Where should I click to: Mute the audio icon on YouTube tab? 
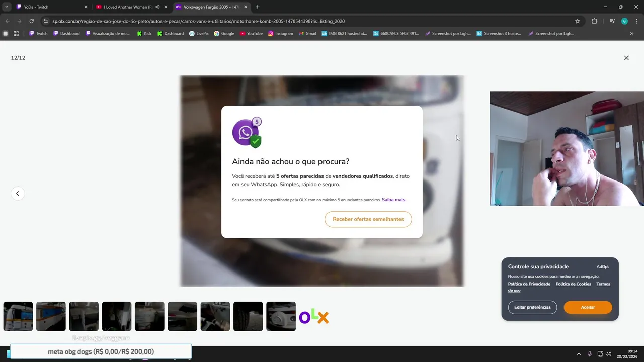[x=157, y=7]
